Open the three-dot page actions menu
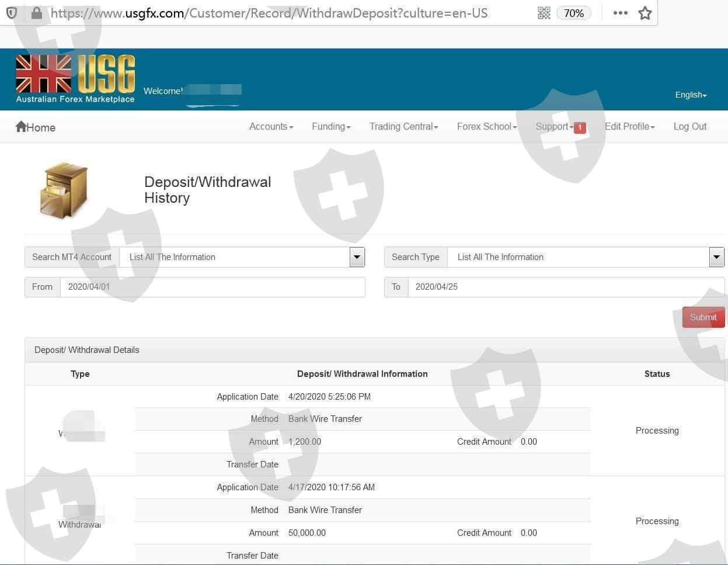The height and width of the screenshot is (565, 728). (620, 13)
